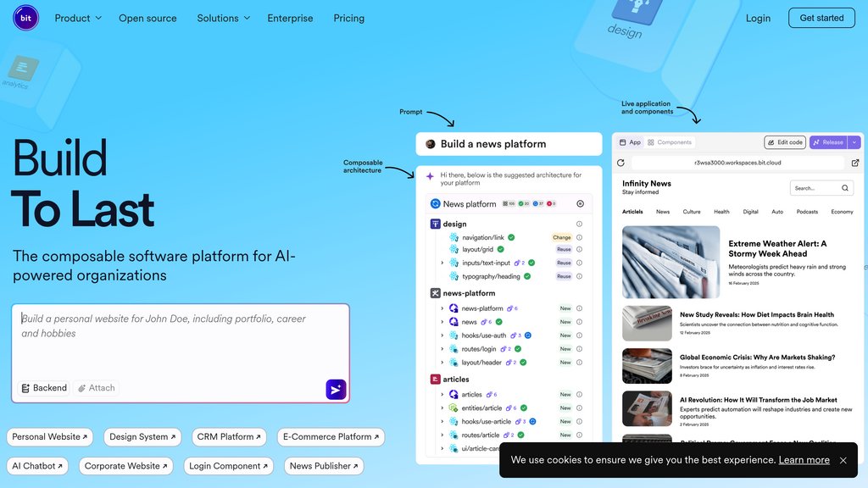Screen dimensions: 868x488
Task: Open the Solutions dropdown menu
Action: click(x=224, y=19)
